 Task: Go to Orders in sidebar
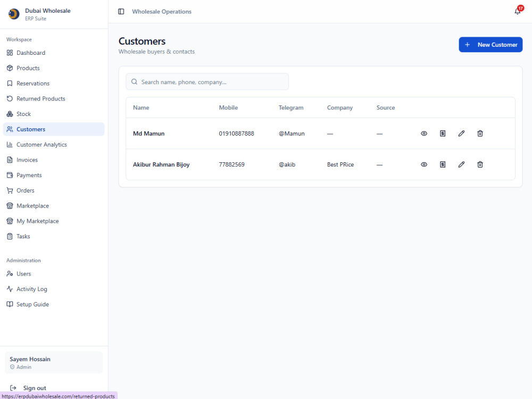[54, 190]
